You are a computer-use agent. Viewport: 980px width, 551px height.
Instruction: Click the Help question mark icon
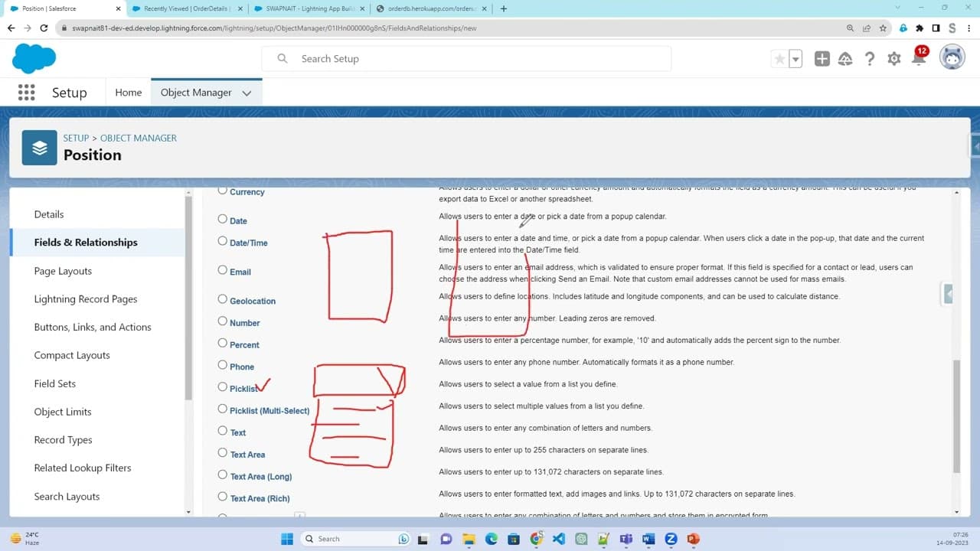(x=870, y=59)
